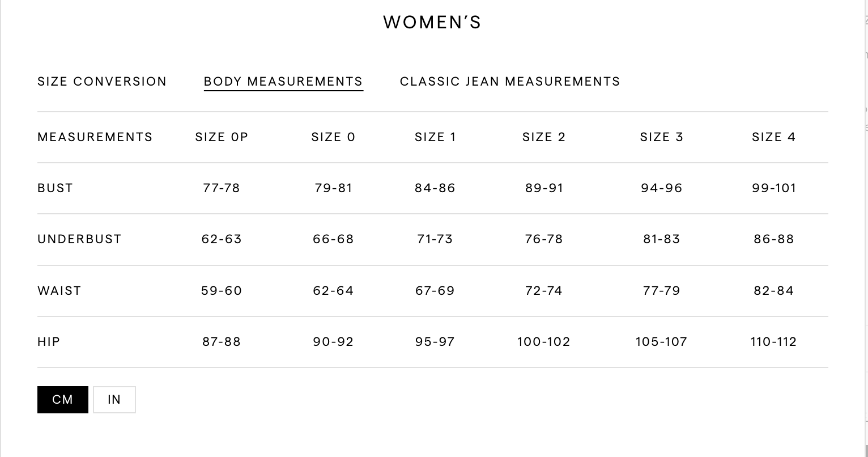
Task: Click the Size 4 bust value 99-101
Action: pos(774,188)
